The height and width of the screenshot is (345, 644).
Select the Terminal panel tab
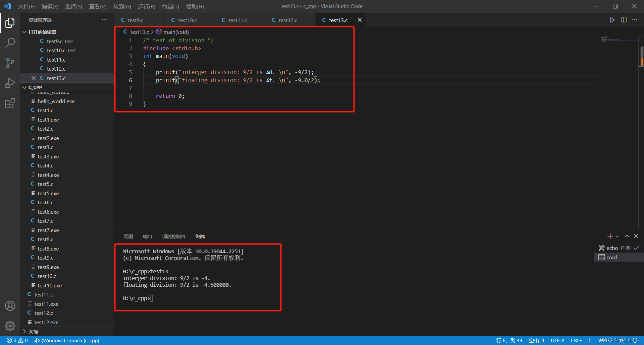point(200,236)
